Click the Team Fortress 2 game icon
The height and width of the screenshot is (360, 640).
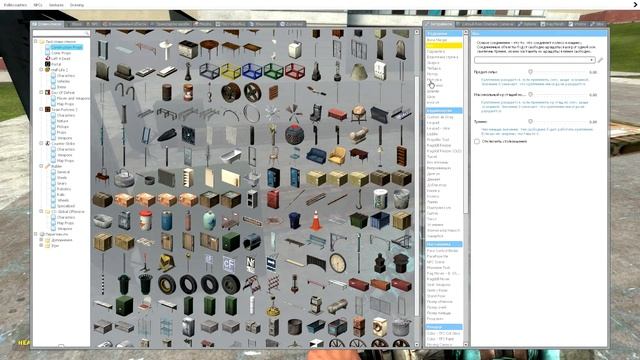click(x=47, y=109)
